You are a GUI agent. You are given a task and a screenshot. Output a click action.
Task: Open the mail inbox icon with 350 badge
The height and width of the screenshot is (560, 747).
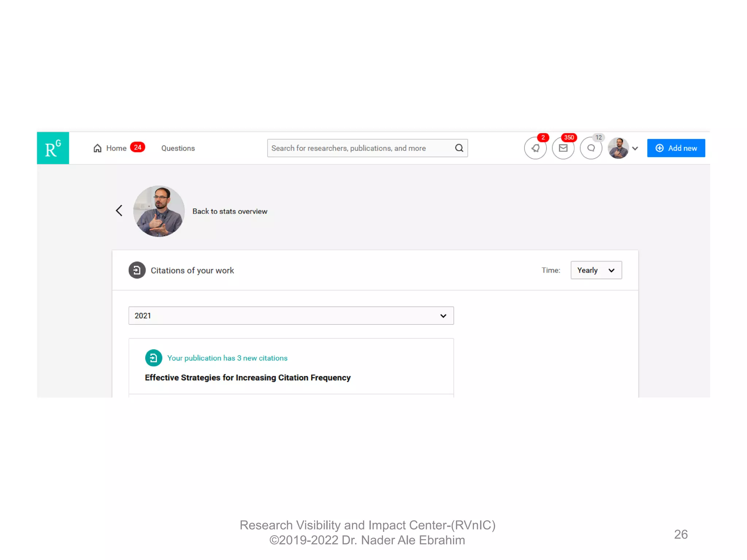[563, 148]
